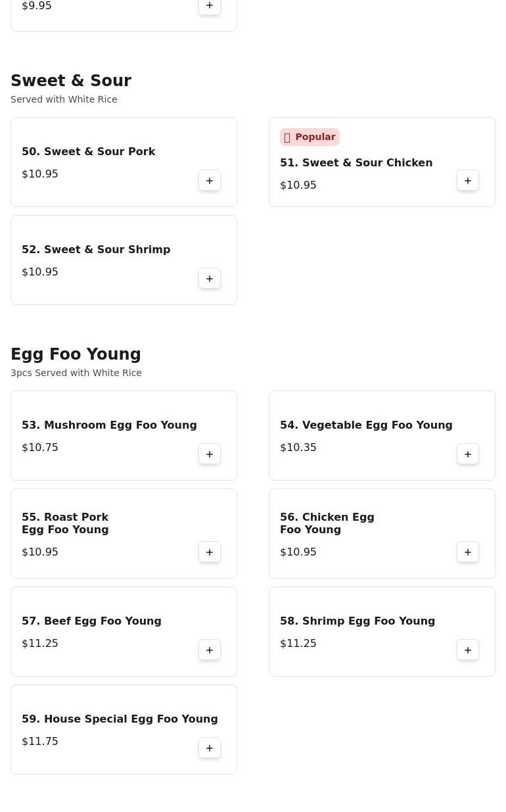
Task: Click plus button for Shrimp Egg Foo Young
Action: pos(468,650)
